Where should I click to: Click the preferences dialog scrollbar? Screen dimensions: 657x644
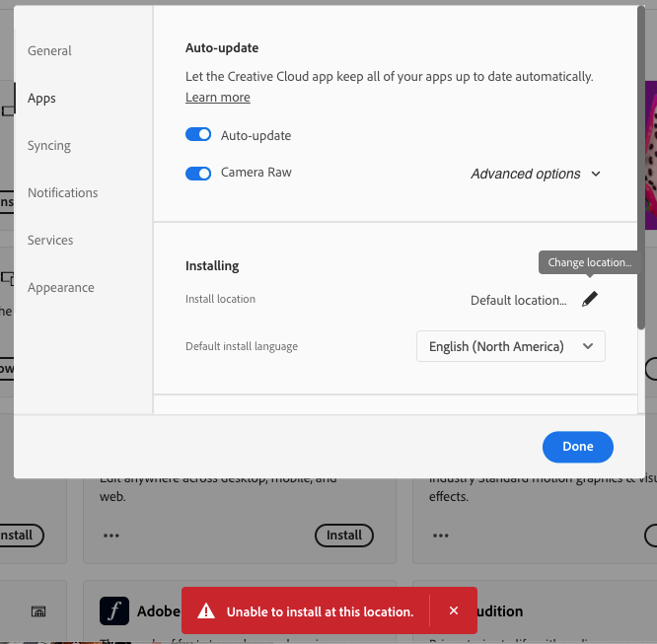[x=641, y=168]
